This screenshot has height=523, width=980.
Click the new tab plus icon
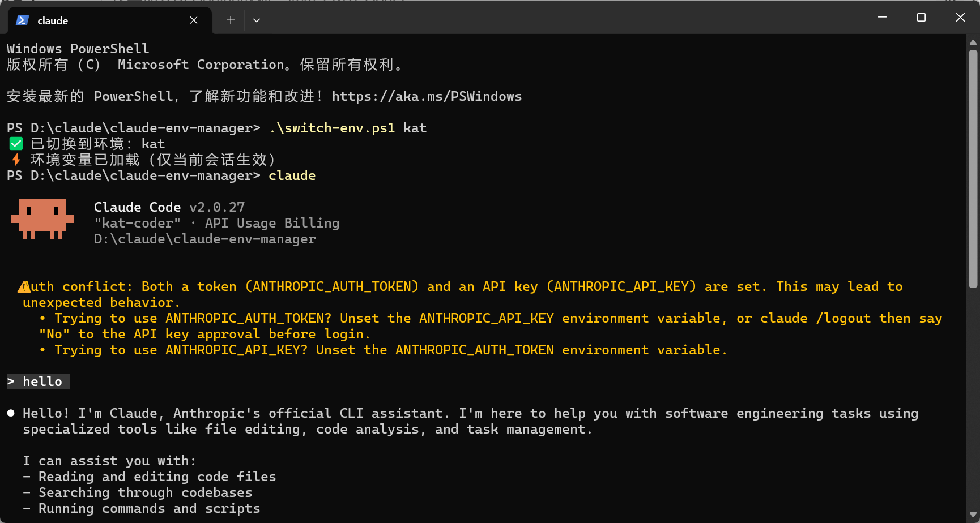pyautogui.click(x=230, y=20)
